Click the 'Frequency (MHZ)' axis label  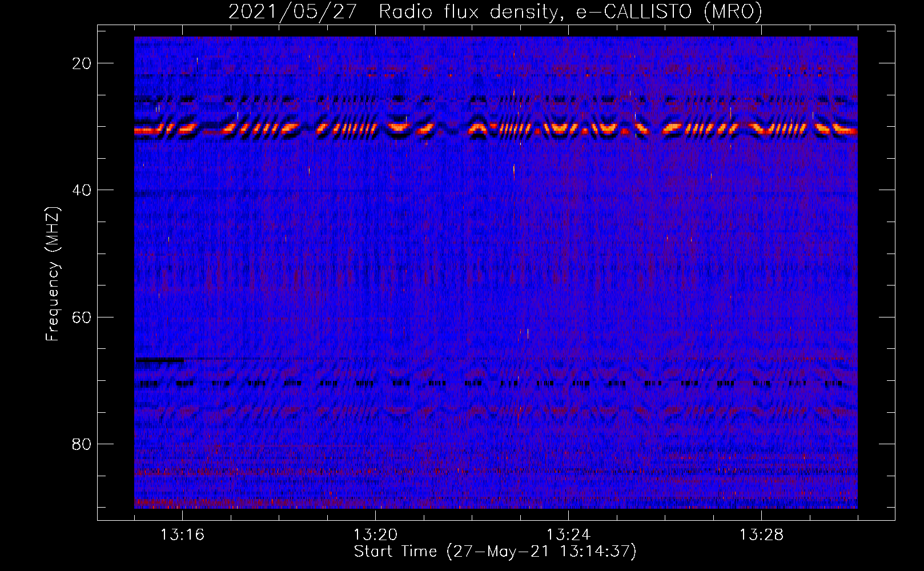click(53, 274)
